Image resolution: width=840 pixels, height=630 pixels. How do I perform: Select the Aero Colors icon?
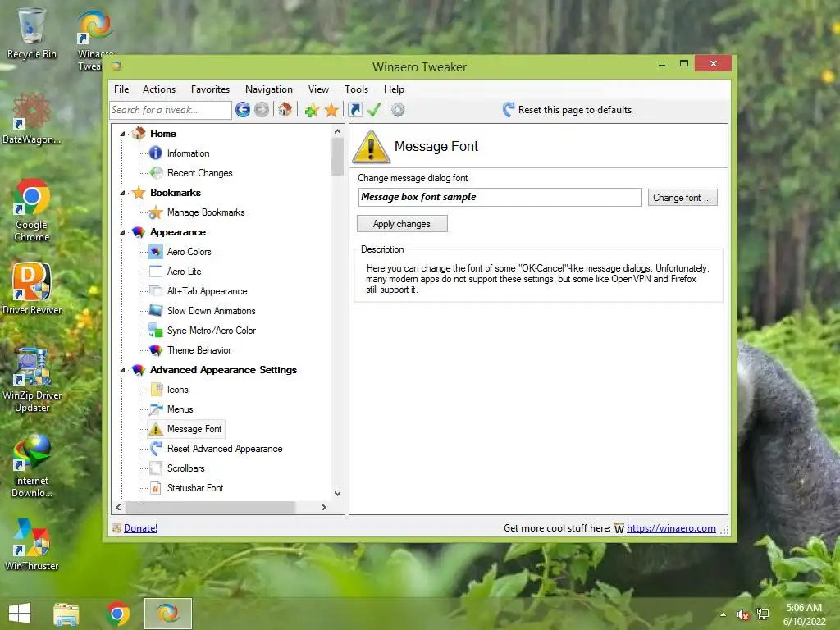156,251
